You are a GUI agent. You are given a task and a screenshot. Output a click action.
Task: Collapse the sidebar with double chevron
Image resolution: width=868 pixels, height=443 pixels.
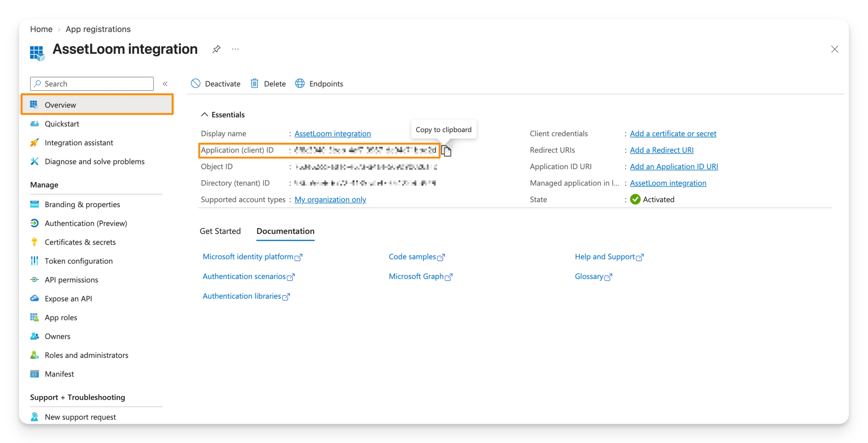(x=165, y=84)
